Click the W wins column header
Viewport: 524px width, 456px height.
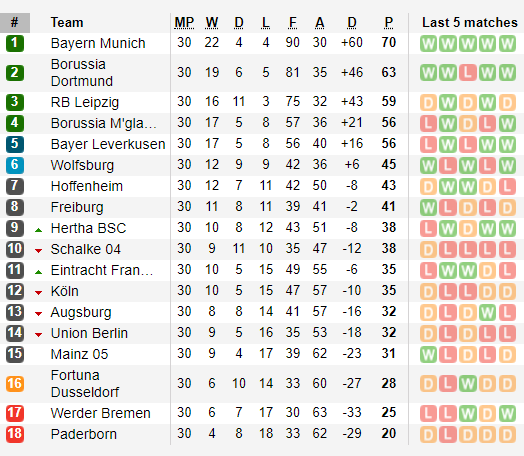(x=212, y=23)
